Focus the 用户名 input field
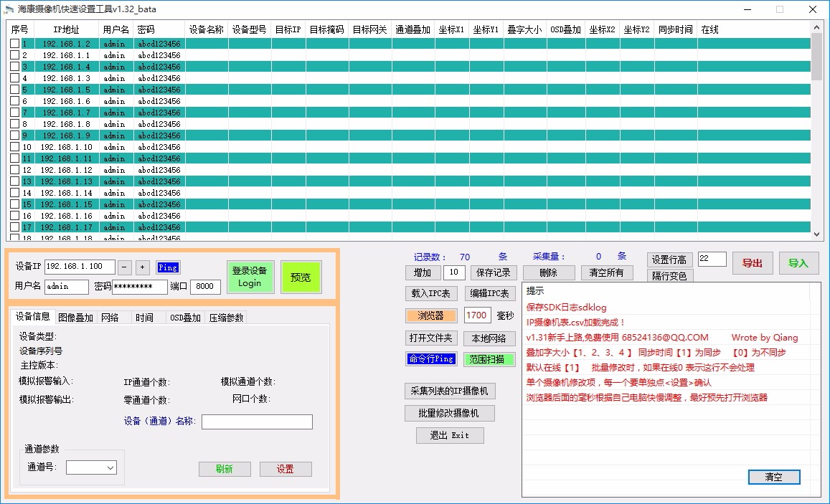This screenshot has width=830, height=504. (66, 287)
